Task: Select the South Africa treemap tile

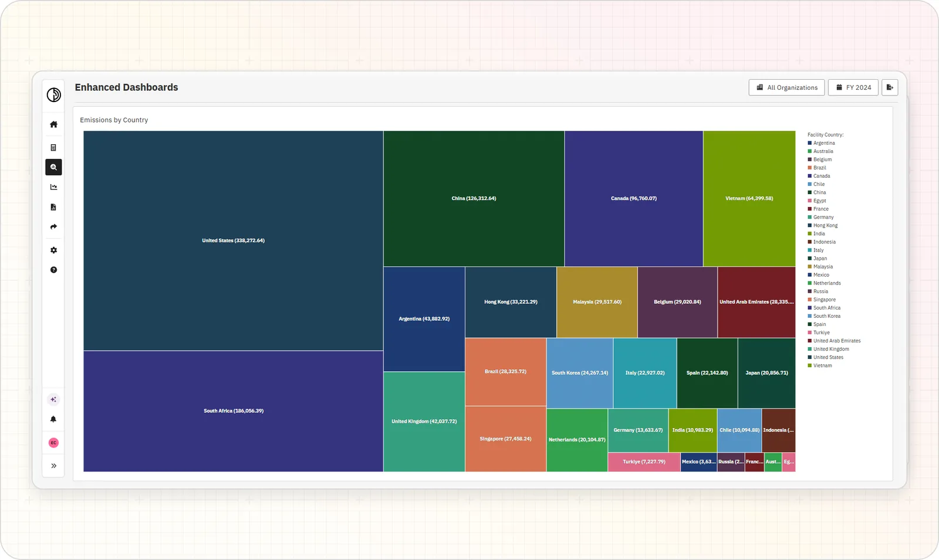Action: tap(233, 411)
